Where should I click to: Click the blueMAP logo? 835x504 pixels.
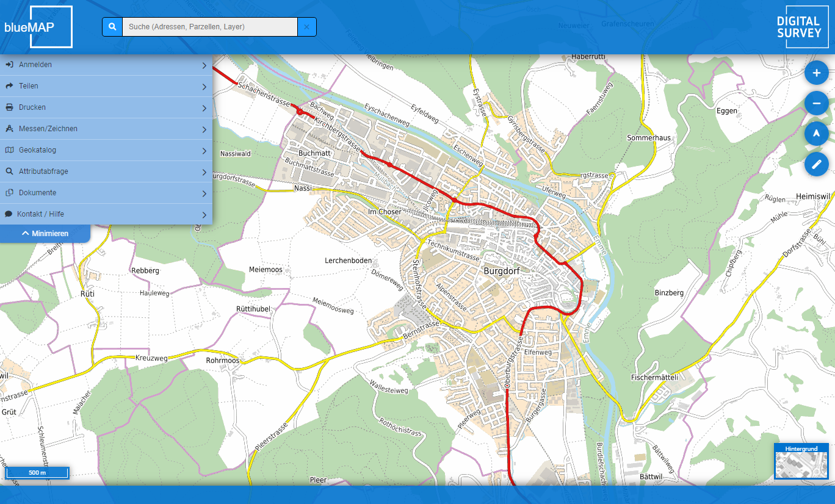(38, 27)
